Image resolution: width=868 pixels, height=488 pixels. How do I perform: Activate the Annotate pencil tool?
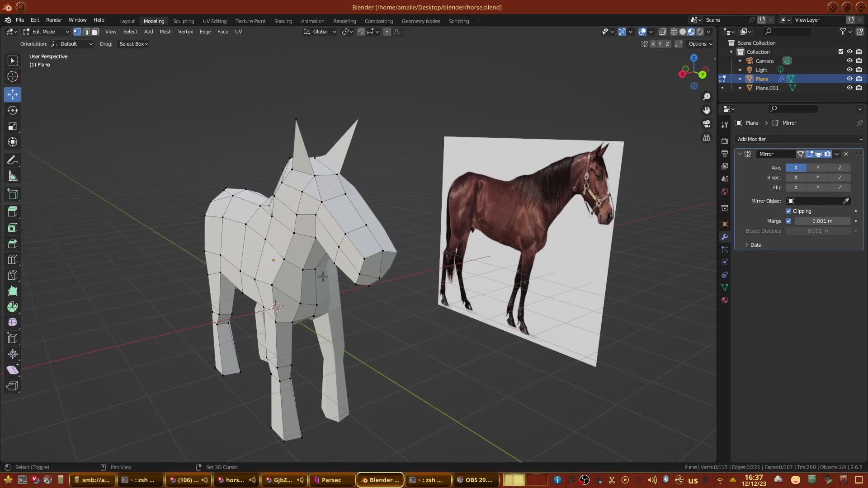point(13,160)
